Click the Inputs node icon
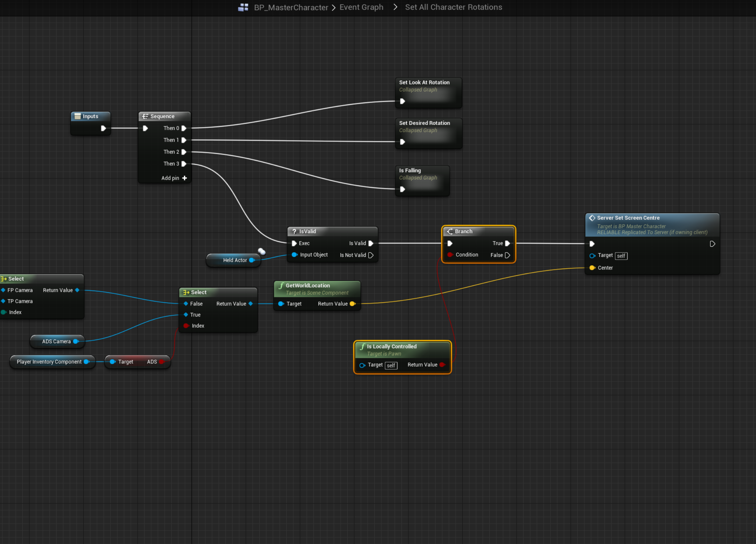This screenshot has height=544, width=756. pyautogui.click(x=77, y=116)
